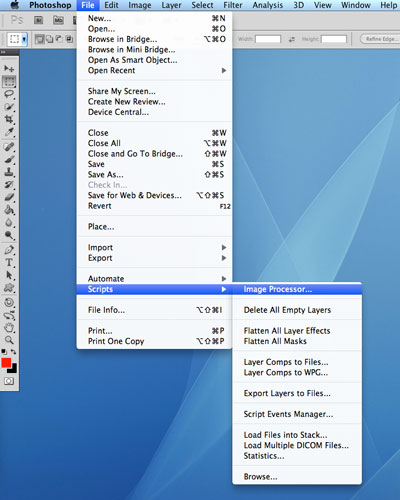Expand the Export submenu
The image size is (400, 500).
[154, 258]
